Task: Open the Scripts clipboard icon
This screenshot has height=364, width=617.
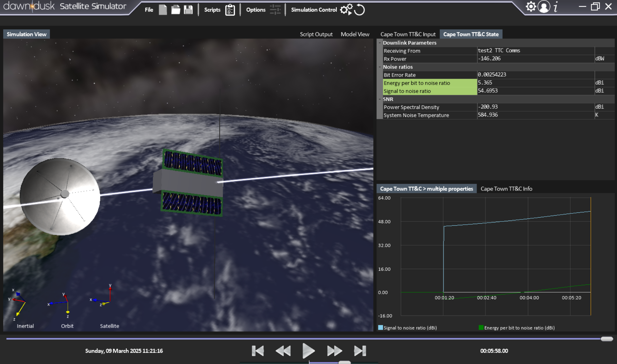Action: pos(230,10)
